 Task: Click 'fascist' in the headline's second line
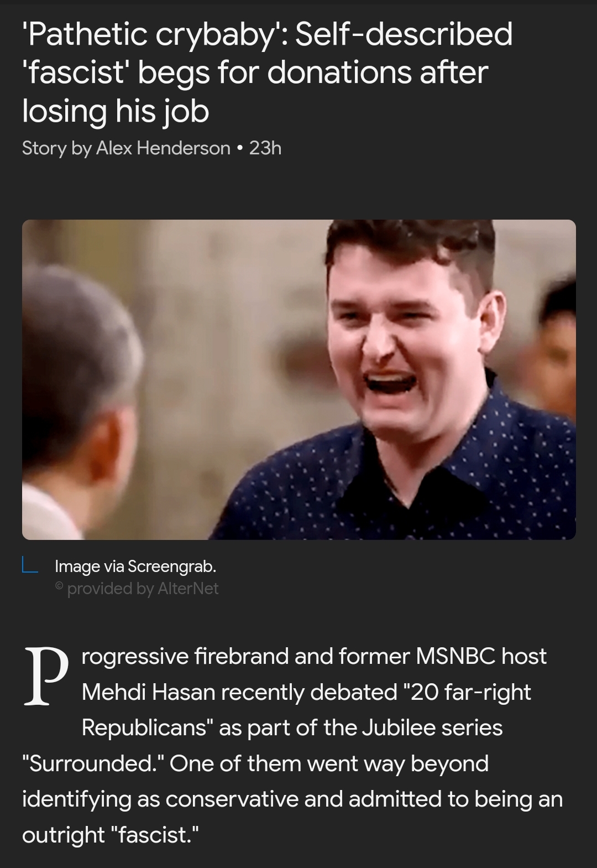75,72
